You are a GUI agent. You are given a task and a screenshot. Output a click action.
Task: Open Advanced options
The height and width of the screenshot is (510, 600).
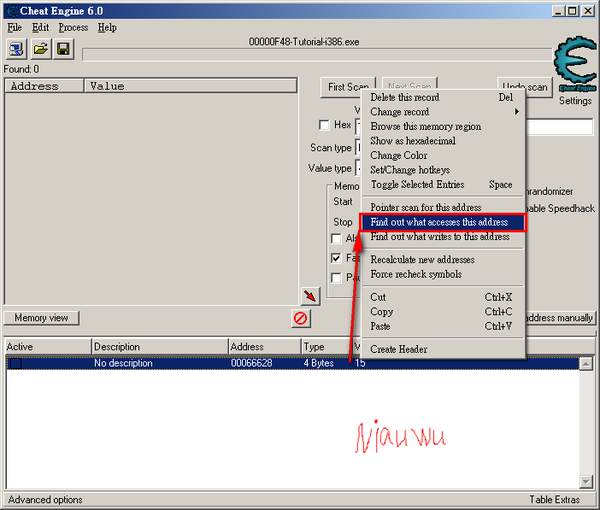[x=45, y=500]
